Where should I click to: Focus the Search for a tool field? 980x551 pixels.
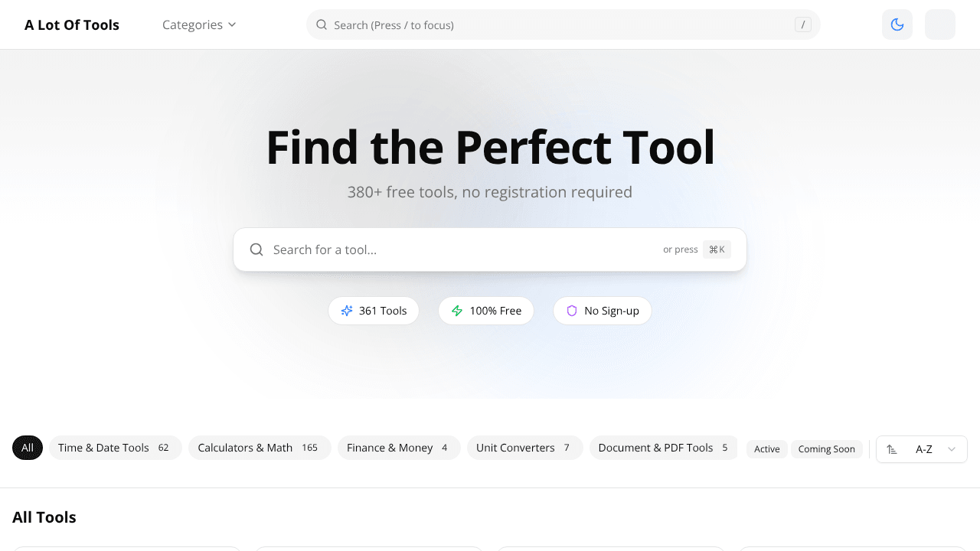(490, 249)
